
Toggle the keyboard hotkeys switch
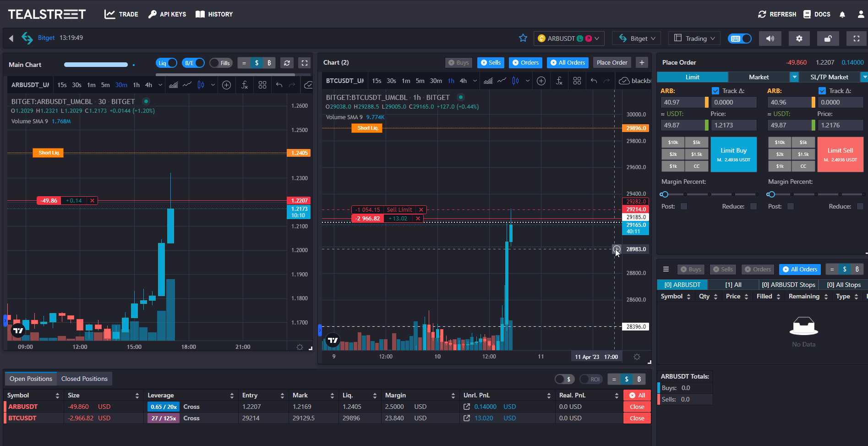(x=740, y=39)
